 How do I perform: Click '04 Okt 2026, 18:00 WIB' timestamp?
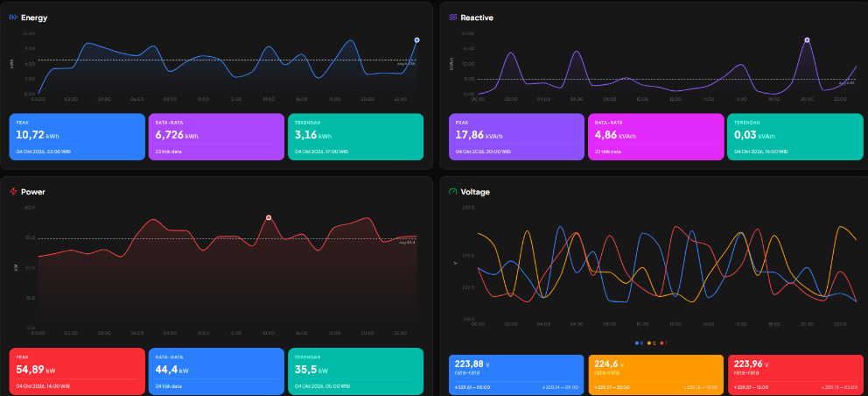point(762,152)
